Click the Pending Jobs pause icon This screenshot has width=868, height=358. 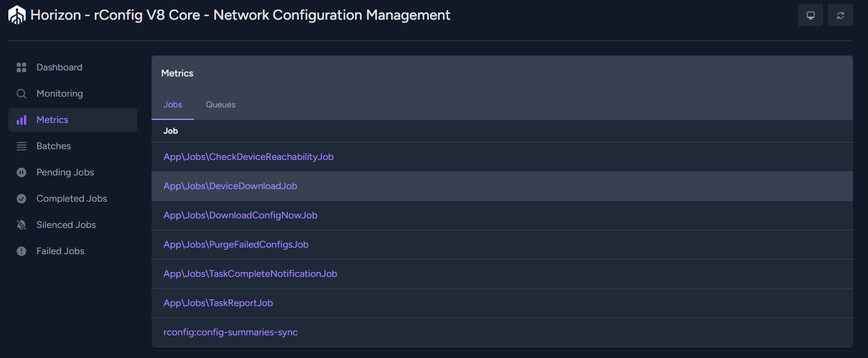21,172
